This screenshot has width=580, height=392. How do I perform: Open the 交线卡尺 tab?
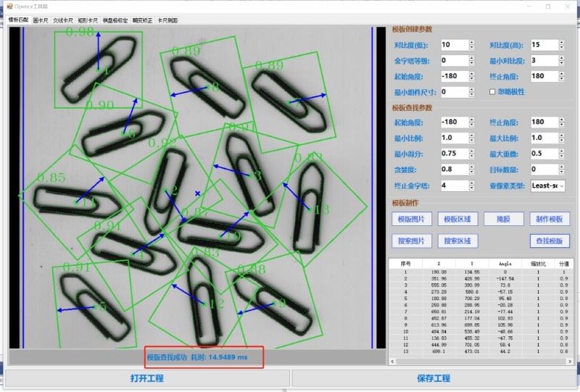click(x=62, y=20)
